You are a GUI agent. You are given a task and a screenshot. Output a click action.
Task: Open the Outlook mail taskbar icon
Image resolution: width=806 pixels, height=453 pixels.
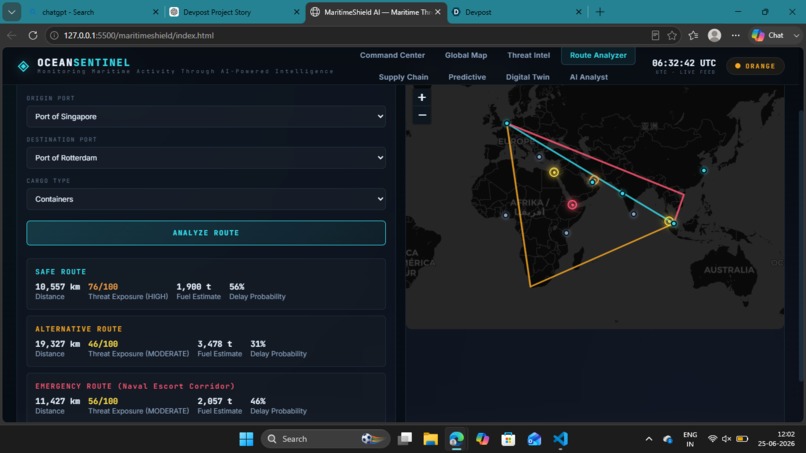coord(534,439)
